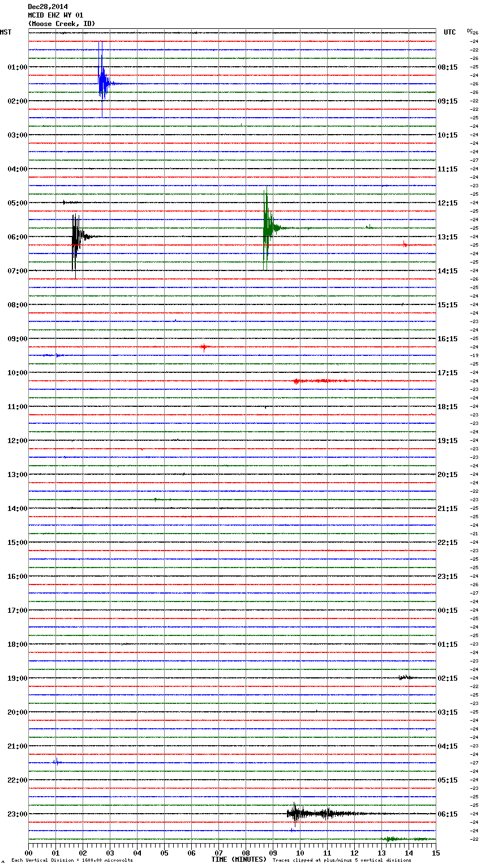The width and height of the screenshot is (481, 868).
Task: Click the '21:00' MST hour label
Action: click(18, 746)
